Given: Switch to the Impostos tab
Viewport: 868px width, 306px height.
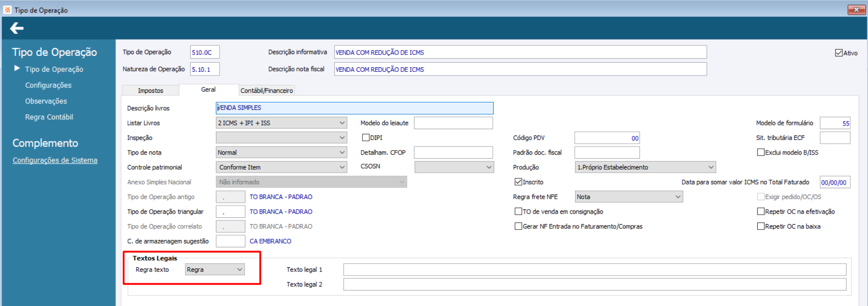Looking at the screenshot, I should coord(150,90).
